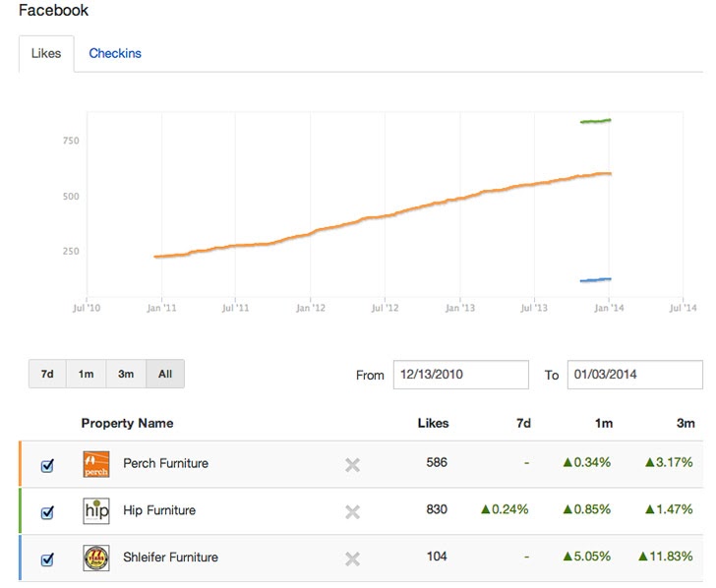The width and height of the screenshot is (716, 588).
Task: Click the From date field
Action: 460,375
